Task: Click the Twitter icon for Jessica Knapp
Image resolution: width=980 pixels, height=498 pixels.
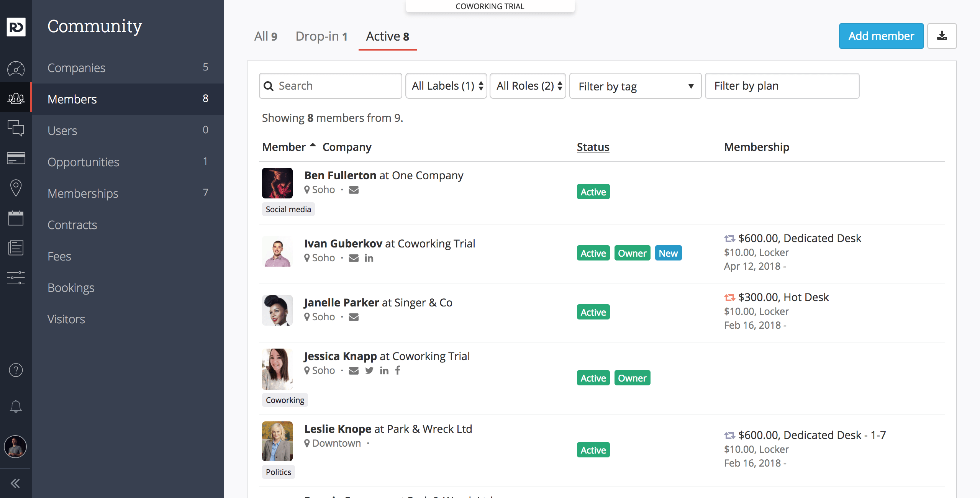Action: coord(369,370)
